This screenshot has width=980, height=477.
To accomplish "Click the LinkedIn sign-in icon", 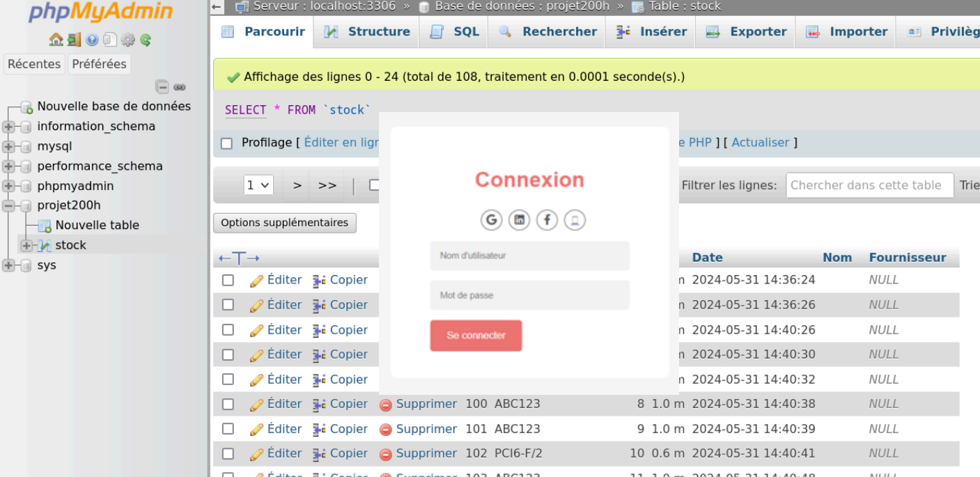I will (x=519, y=220).
